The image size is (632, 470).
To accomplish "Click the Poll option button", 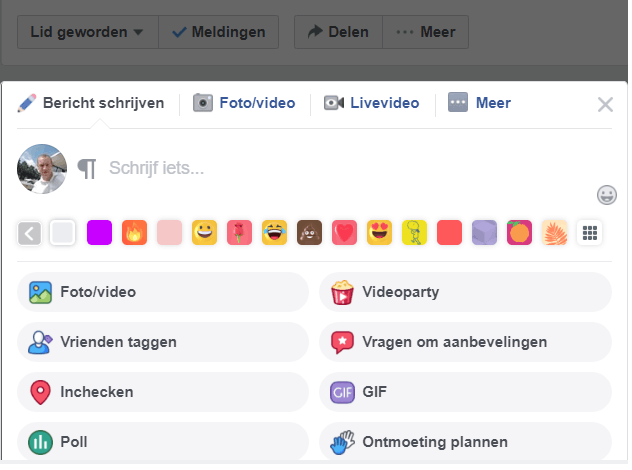I will click(163, 441).
